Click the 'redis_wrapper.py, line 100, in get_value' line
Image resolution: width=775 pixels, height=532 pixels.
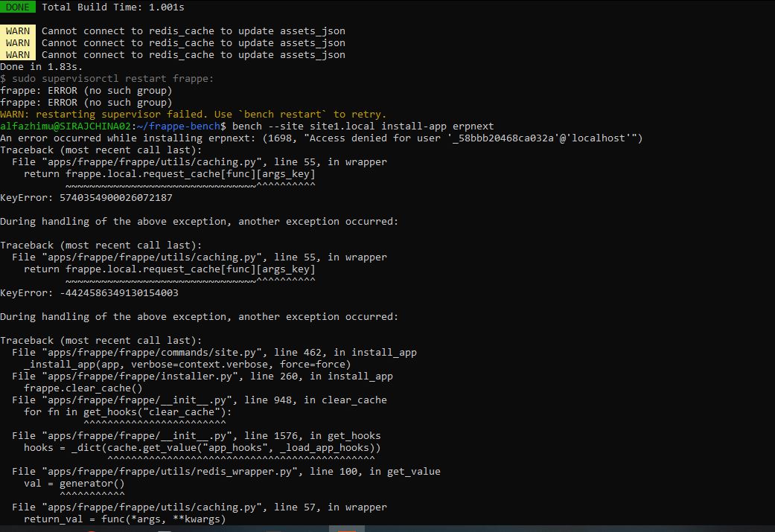pos(226,471)
